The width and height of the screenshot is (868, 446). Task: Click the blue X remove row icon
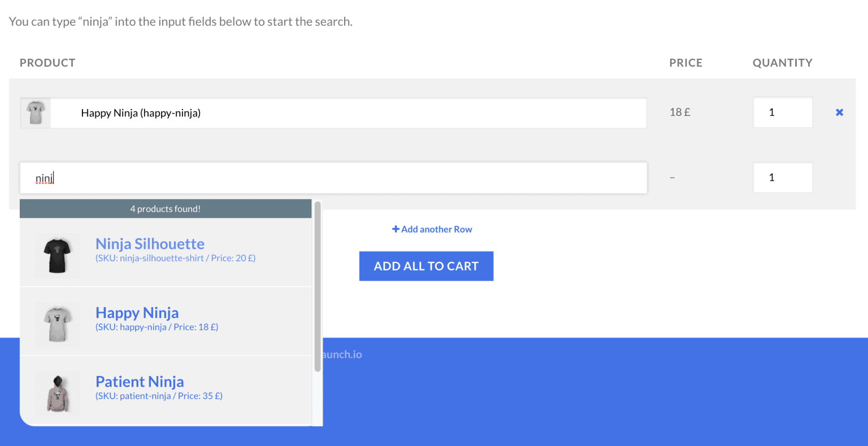(x=839, y=112)
